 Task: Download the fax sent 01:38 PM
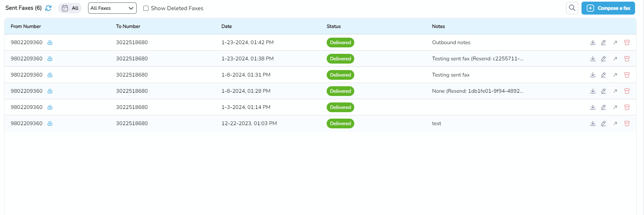click(593, 59)
